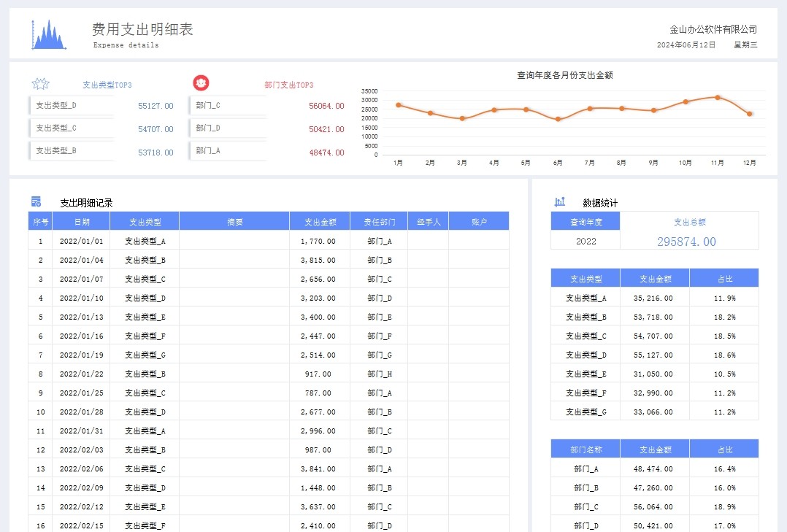Screen dimensions: 787x532
Task: Click amount cell 3,203.00
Action: point(320,298)
